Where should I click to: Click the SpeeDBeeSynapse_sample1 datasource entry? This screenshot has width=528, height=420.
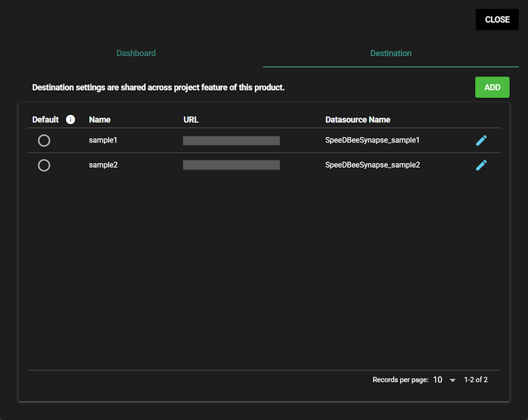(x=372, y=140)
